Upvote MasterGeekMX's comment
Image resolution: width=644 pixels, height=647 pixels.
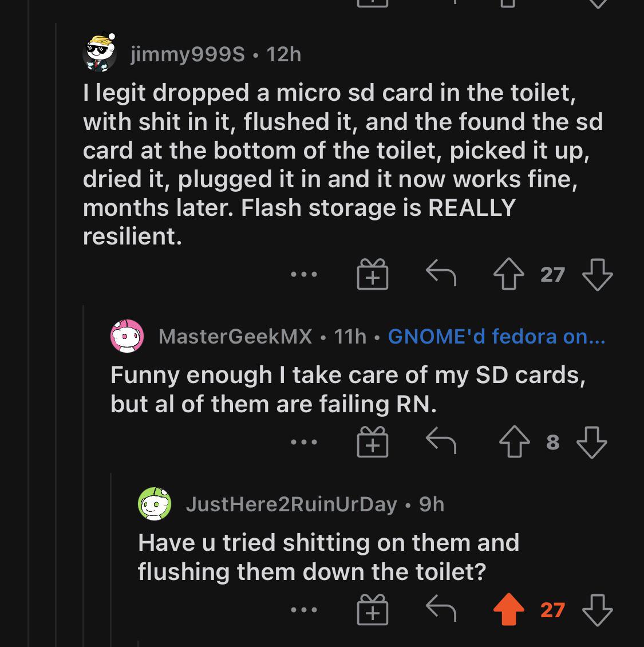coord(515,441)
